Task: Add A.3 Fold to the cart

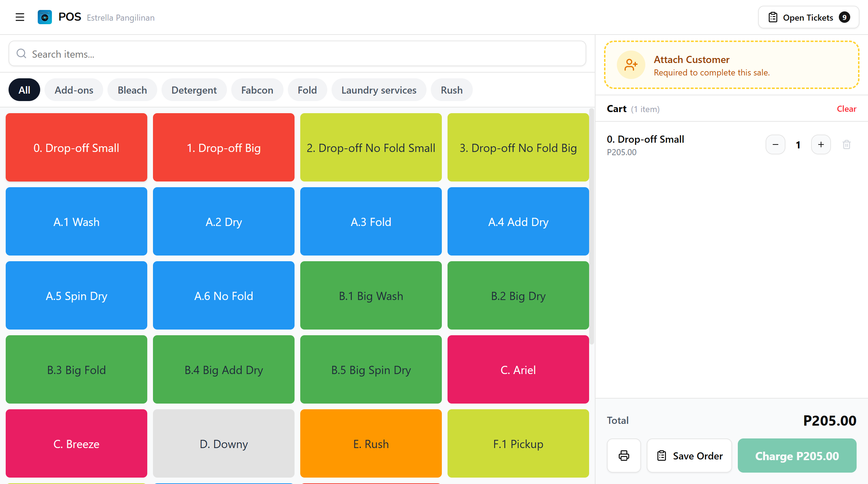Action: (x=371, y=221)
